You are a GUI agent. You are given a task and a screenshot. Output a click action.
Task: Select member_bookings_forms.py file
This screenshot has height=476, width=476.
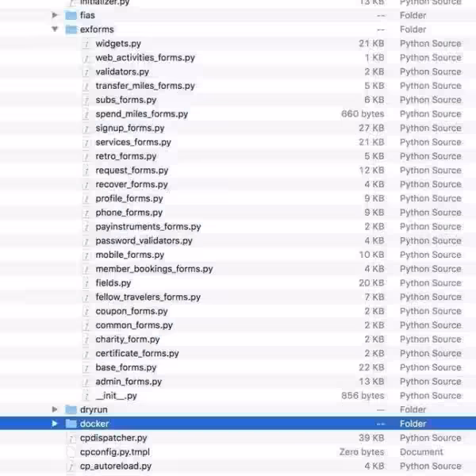154,269
